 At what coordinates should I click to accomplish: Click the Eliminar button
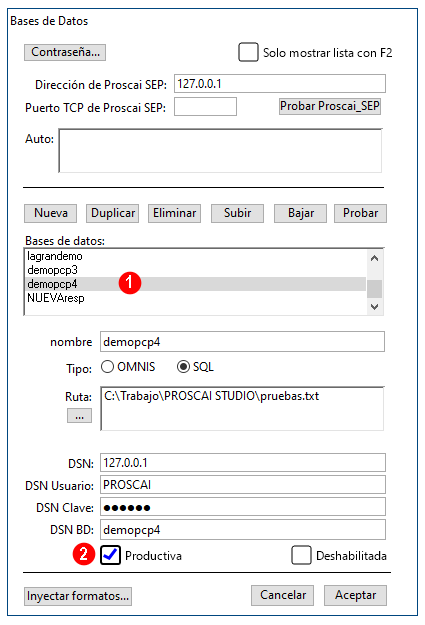click(x=175, y=213)
